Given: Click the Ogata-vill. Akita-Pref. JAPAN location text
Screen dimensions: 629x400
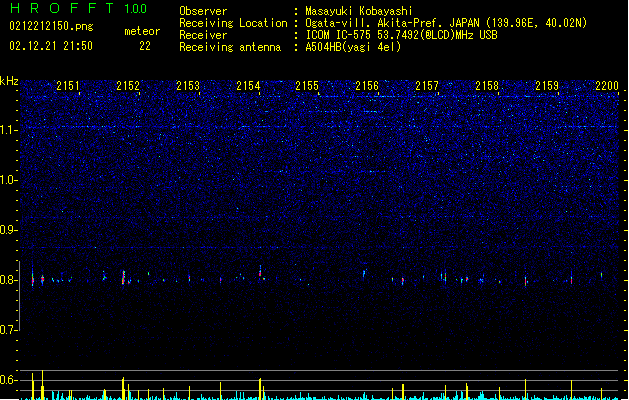Looking at the screenshot, I should (446, 23).
